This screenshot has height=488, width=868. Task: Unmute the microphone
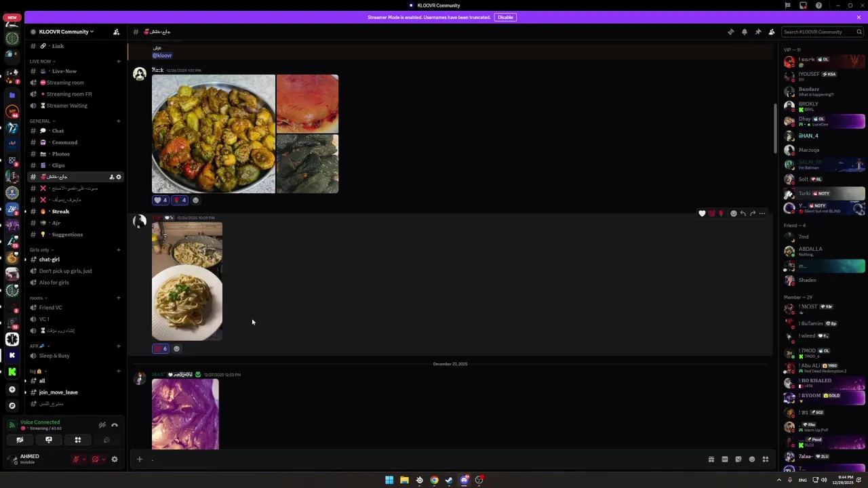[x=76, y=460]
